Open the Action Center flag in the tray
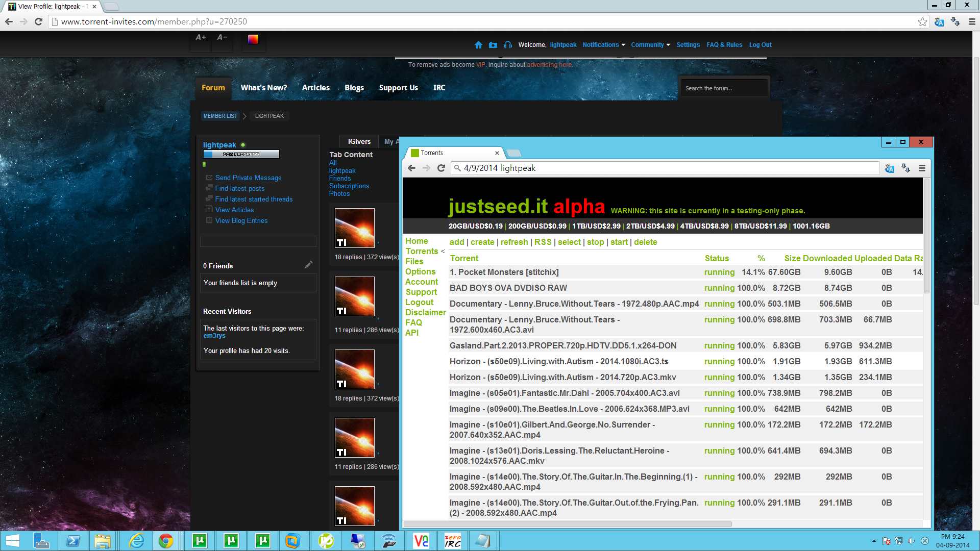Viewport: 980px width, 551px height. (x=887, y=541)
